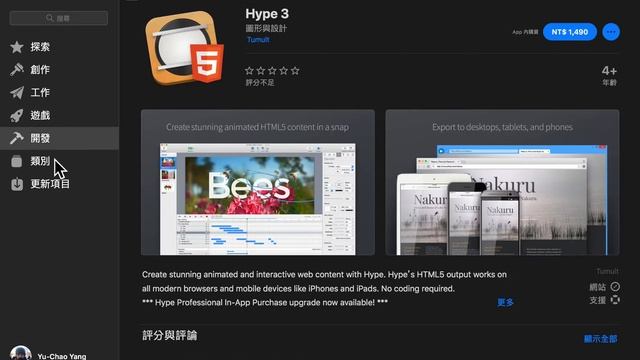The image size is (640, 360).
Task: Open Tumult developer link
Action: click(258, 40)
